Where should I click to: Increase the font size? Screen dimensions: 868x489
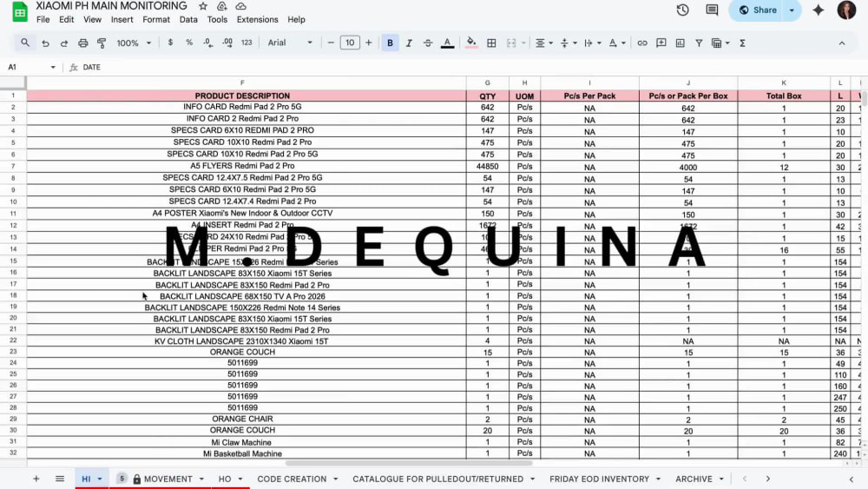(369, 43)
